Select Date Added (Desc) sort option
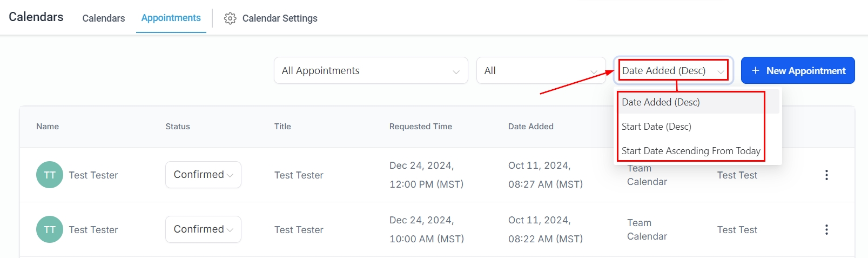The height and width of the screenshot is (258, 868). point(661,102)
